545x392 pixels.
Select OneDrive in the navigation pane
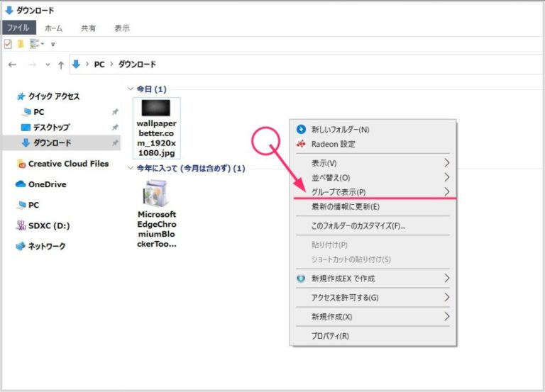click(47, 184)
